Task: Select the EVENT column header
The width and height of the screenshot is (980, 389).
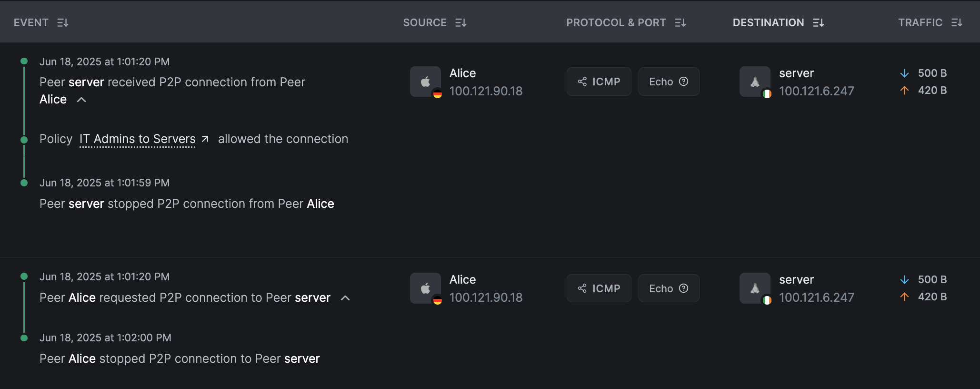Action: [x=31, y=22]
